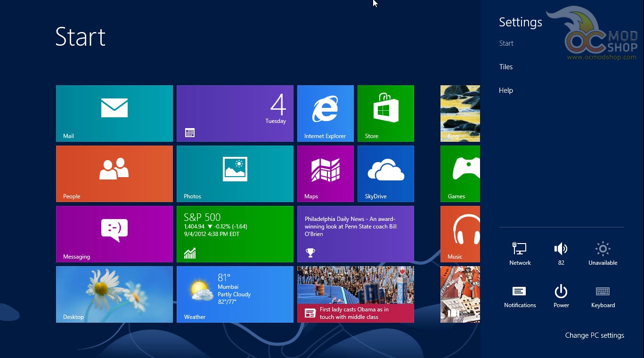Click the Unavailable brightness icon
The image size is (644, 358).
coord(603,254)
